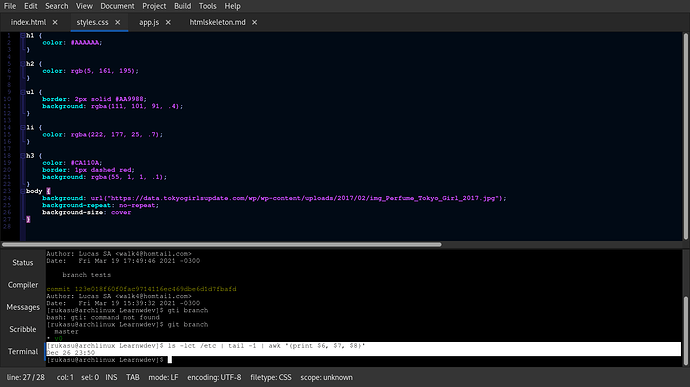Collapse the li rule fold marker
This screenshot has height=387, width=690.
coord(22,127)
